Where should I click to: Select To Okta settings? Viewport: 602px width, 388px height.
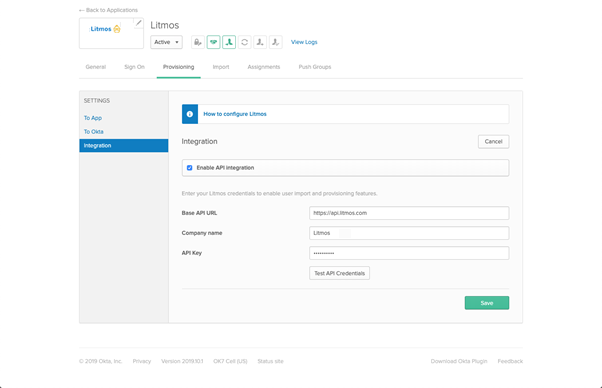point(94,132)
